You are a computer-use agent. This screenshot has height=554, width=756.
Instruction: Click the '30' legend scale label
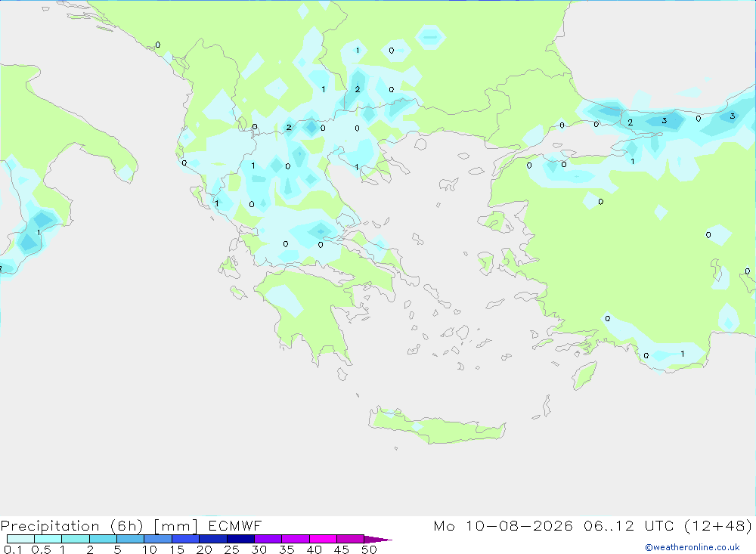click(259, 549)
